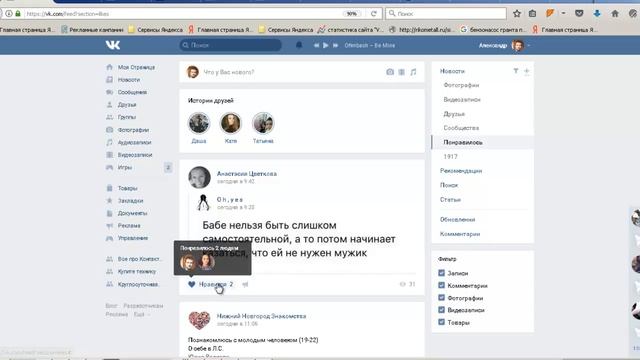This screenshot has width=640, height=360.
Task: Reload page with refresh button
Action: (373, 13)
